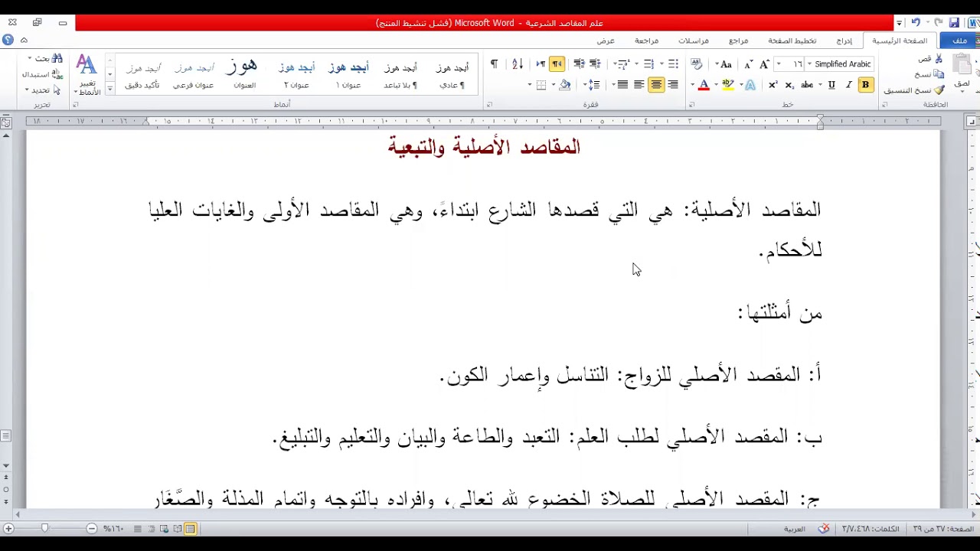Open highlight color dropdown arrow

coord(716,85)
